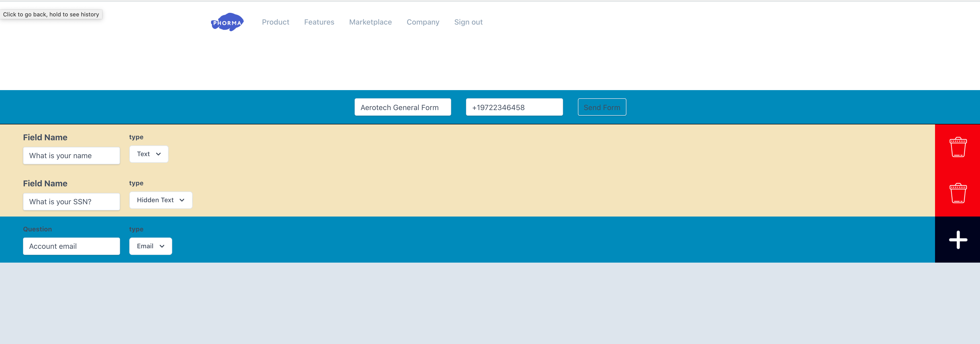Click the Phorma logo icon

[227, 22]
